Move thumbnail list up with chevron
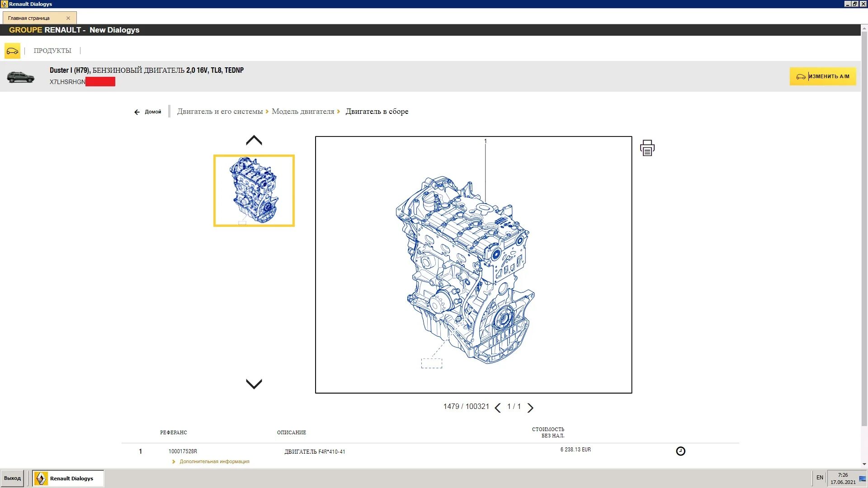 coord(254,140)
